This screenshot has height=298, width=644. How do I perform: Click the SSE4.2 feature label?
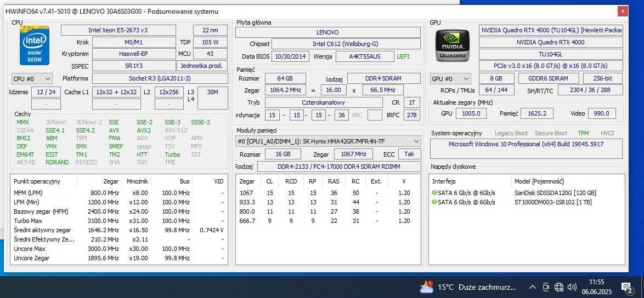tap(85, 130)
